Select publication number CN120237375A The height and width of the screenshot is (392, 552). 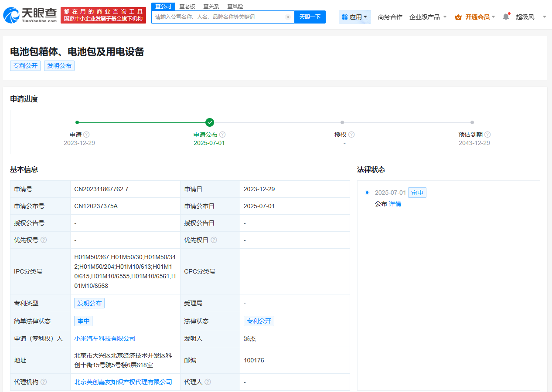click(x=96, y=206)
